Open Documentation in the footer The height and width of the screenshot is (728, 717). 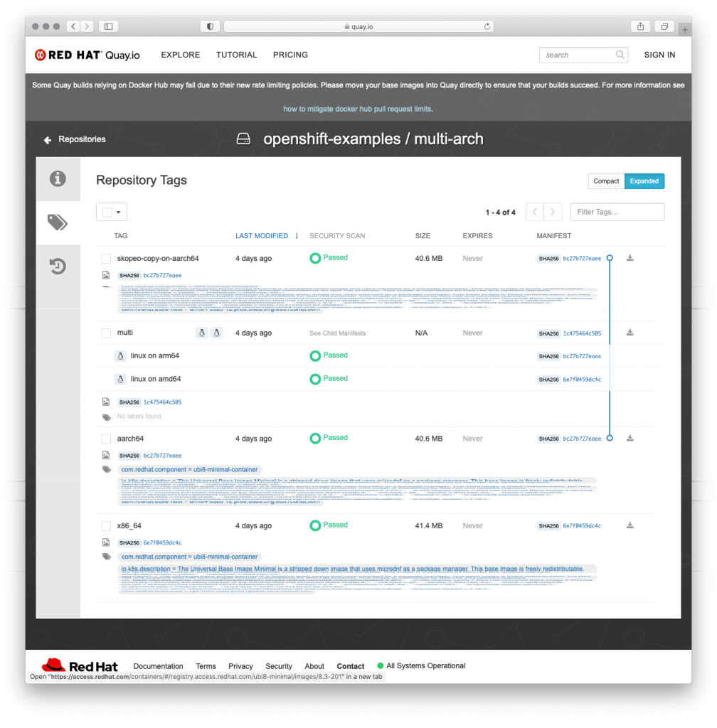[158, 666]
